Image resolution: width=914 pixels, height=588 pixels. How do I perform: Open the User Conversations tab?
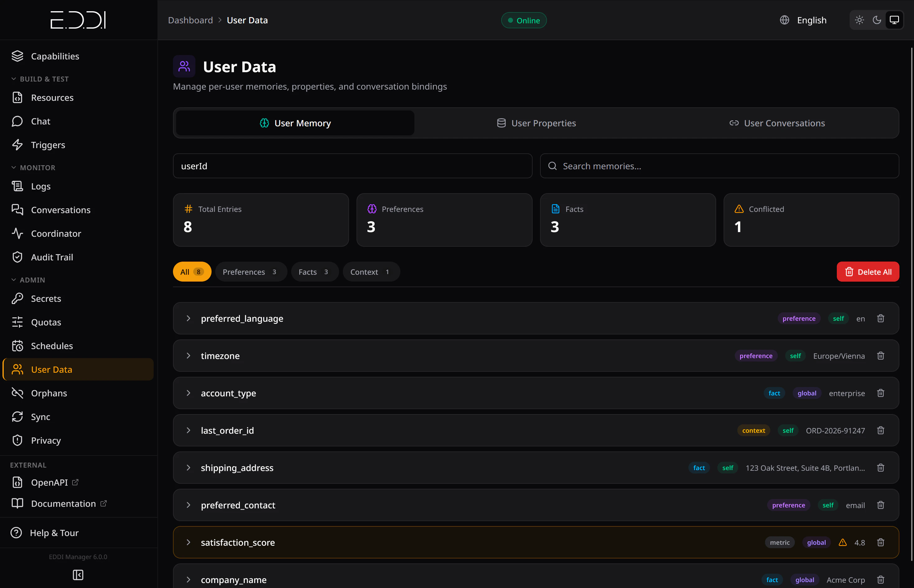[777, 123]
